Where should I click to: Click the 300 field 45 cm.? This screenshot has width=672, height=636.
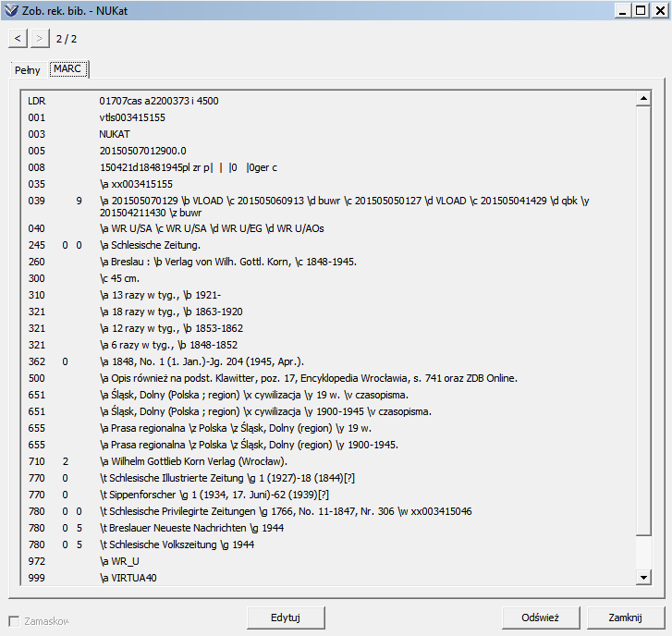[x=119, y=279]
